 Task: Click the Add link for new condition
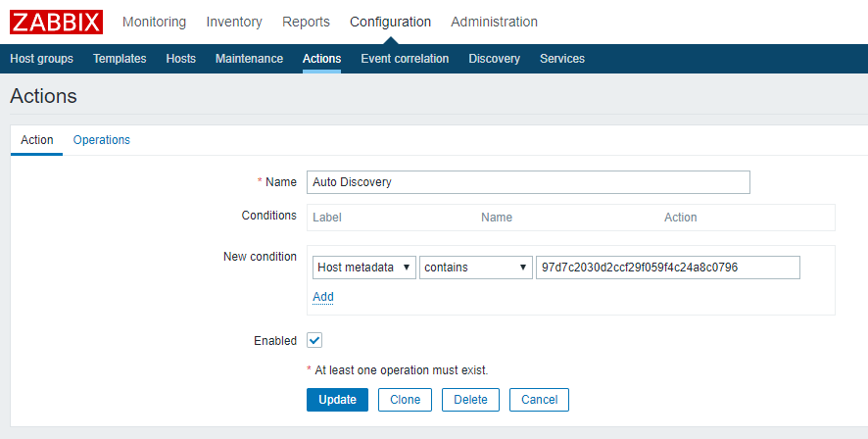[x=323, y=297]
